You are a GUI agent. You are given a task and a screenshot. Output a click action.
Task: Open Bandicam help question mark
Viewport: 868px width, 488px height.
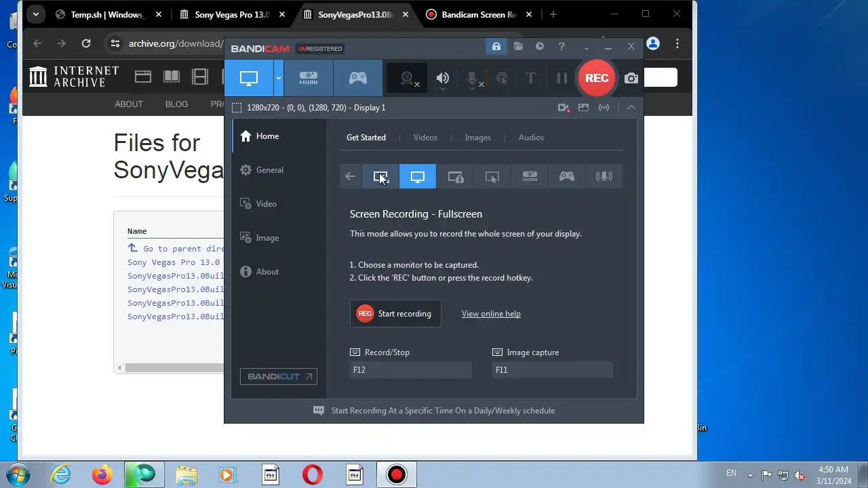point(561,47)
